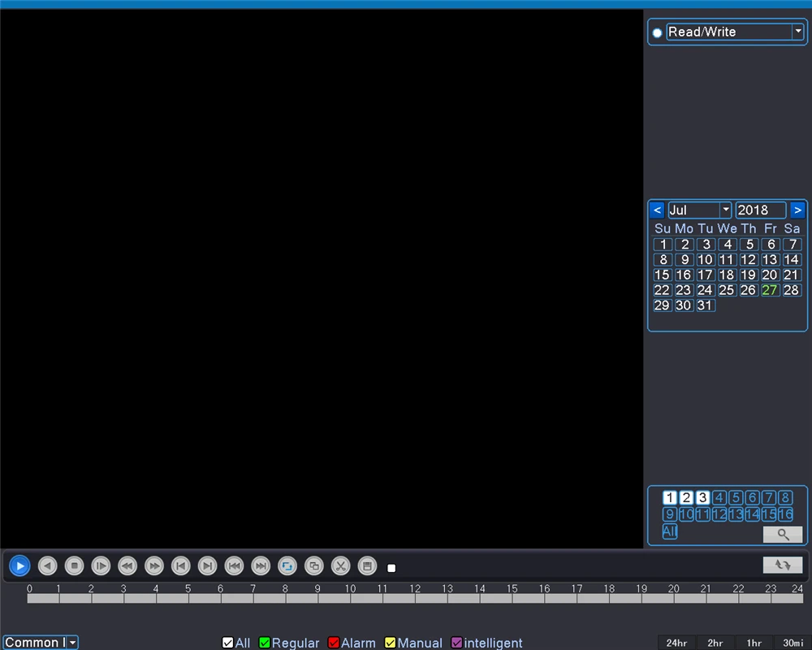Click the 2018 year field
Viewport: 812px width, 650px height.
[760, 210]
